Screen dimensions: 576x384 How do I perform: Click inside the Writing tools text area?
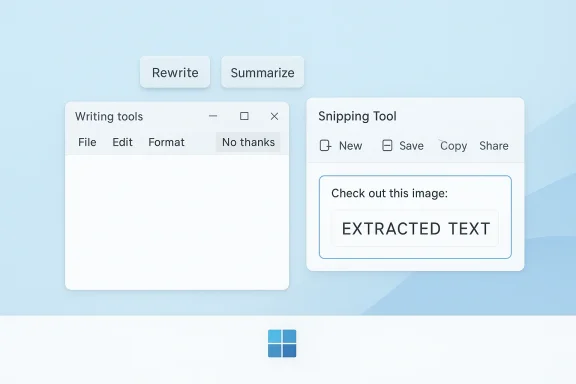177,222
